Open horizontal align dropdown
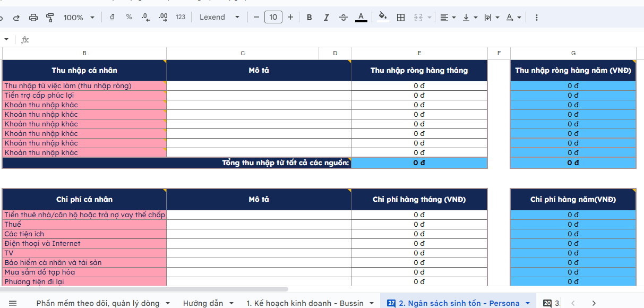This screenshot has height=308, width=644. pos(448,18)
